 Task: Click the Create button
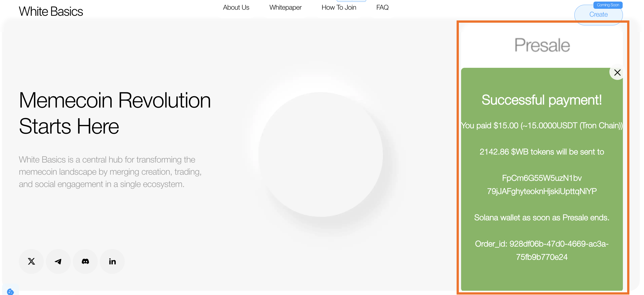(x=598, y=15)
